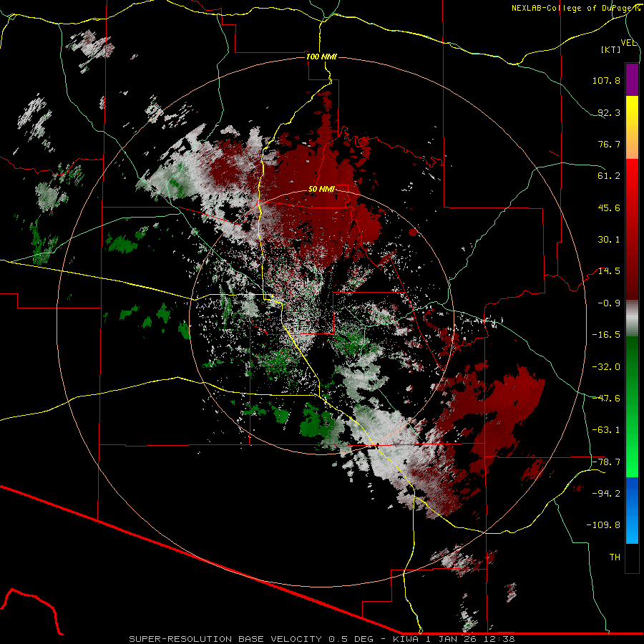Click the 61.2 velocity scale value
This screenshot has height=644, width=644.
(609, 176)
